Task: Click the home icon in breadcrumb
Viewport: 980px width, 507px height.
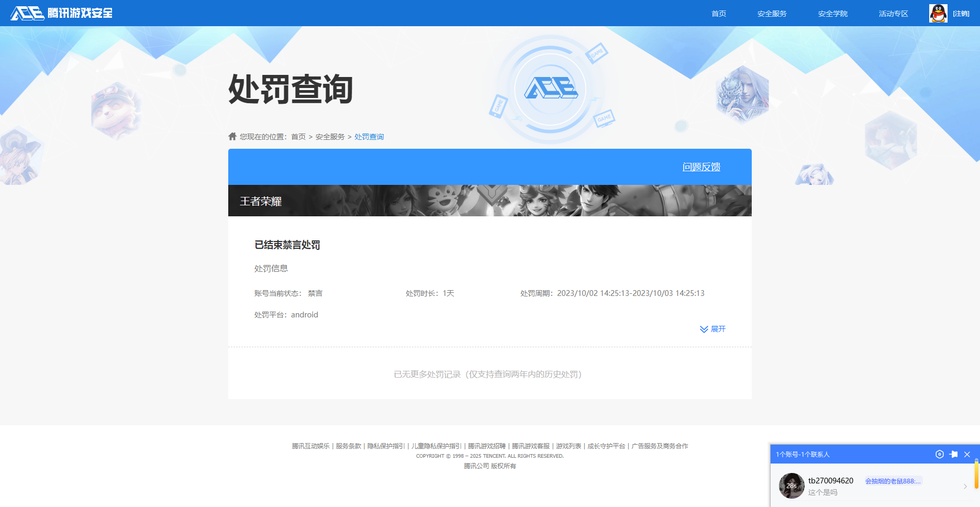Action: pyautogui.click(x=232, y=136)
